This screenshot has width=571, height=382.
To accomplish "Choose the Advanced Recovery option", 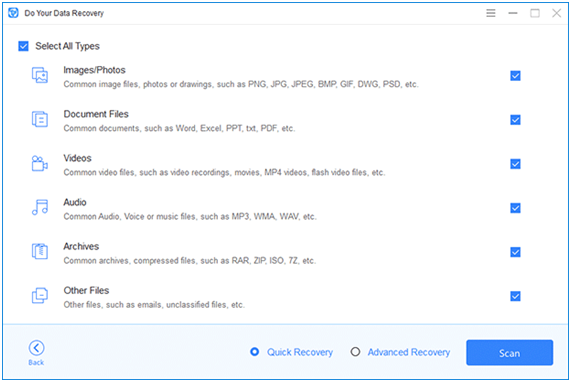I will (355, 352).
